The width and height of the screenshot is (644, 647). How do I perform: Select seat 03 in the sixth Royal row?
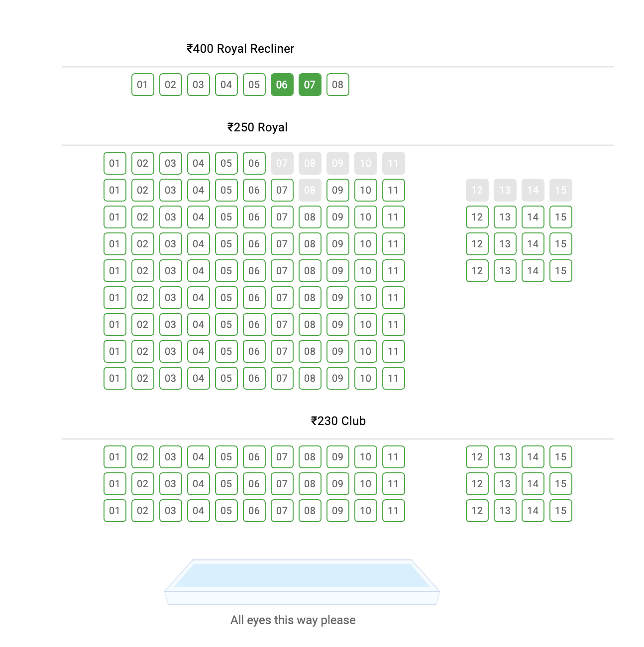(x=170, y=298)
